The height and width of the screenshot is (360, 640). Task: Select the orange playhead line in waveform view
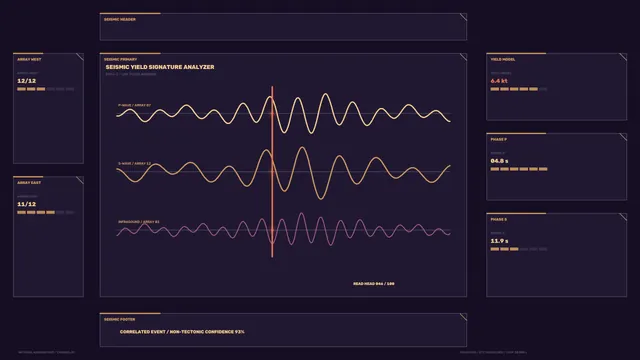pos(272,171)
